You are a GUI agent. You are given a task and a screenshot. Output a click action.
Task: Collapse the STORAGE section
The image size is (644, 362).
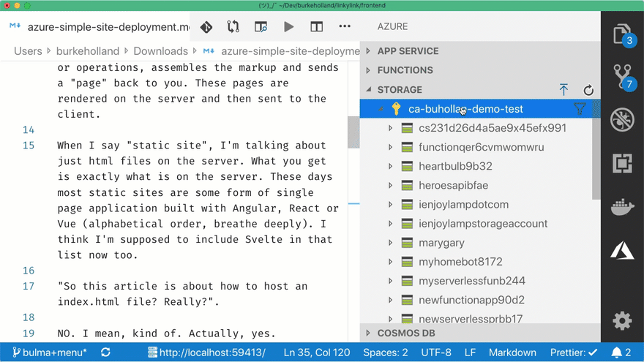point(368,89)
